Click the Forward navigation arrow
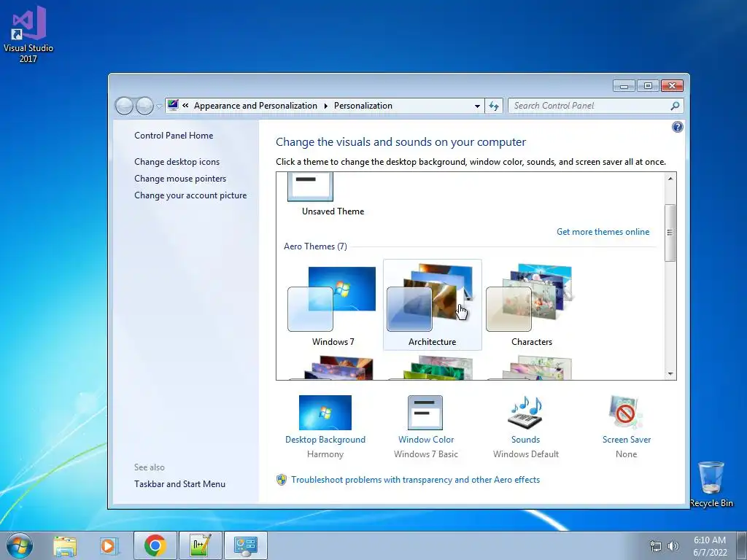 click(x=144, y=106)
